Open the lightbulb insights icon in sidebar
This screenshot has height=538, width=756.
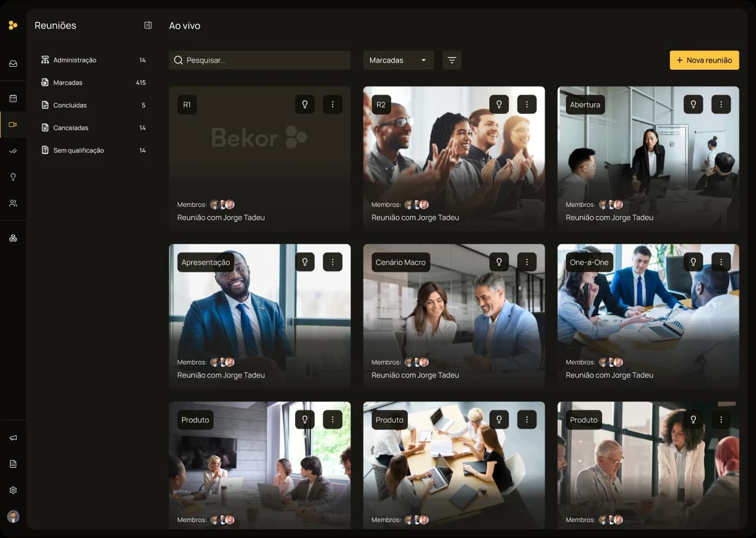13,177
